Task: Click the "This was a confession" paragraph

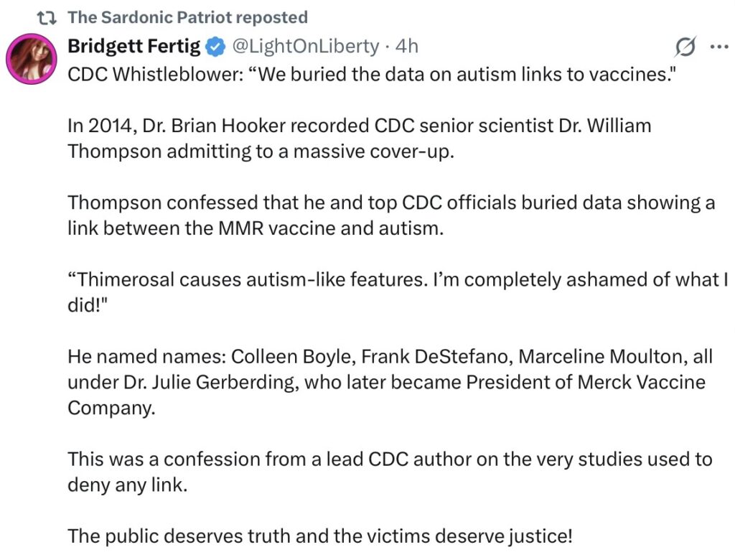Action: 390,470
